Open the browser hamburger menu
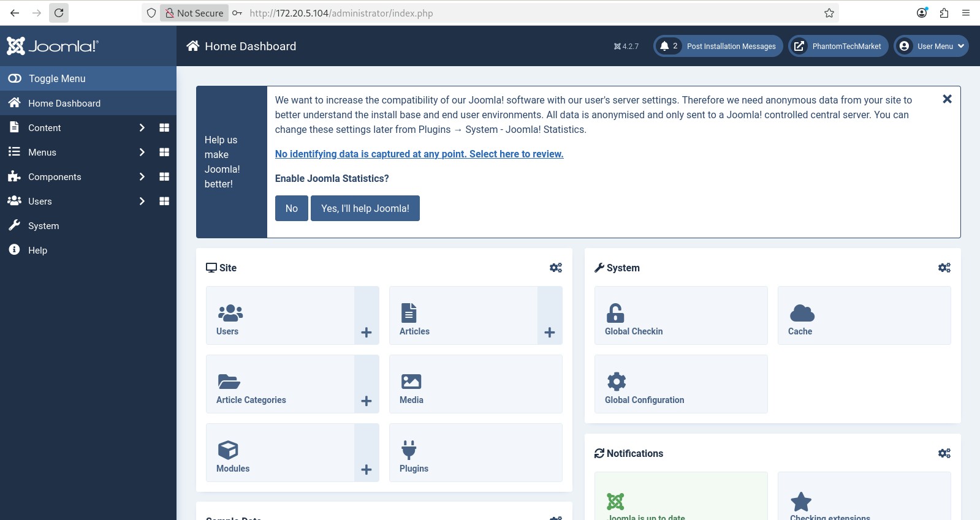Image resolution: width=980 pixels, height=520 pixels. (x=966, y=13)
